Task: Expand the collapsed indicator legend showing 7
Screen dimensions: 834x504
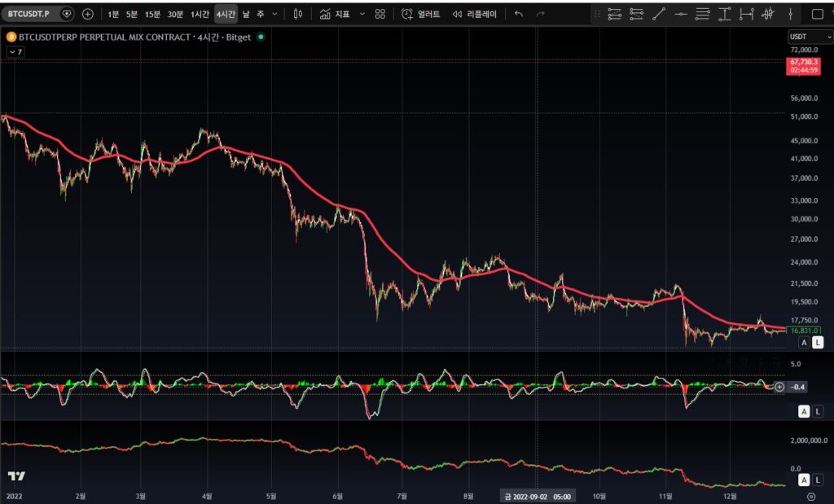Action: pos(15,51)
